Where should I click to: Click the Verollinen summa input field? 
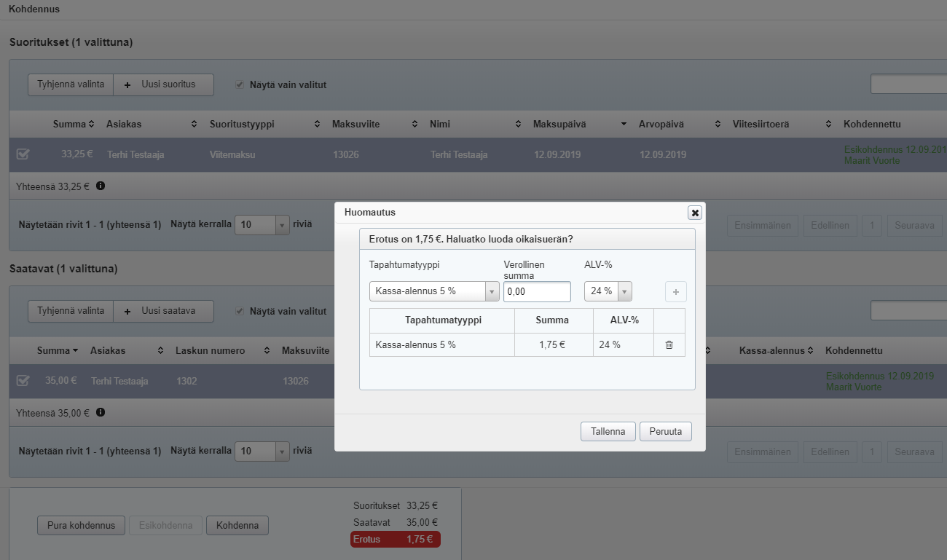[537, 291]
